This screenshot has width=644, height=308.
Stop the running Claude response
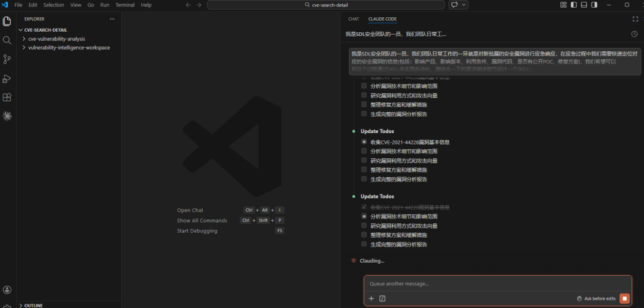click(x=624, y=298)
